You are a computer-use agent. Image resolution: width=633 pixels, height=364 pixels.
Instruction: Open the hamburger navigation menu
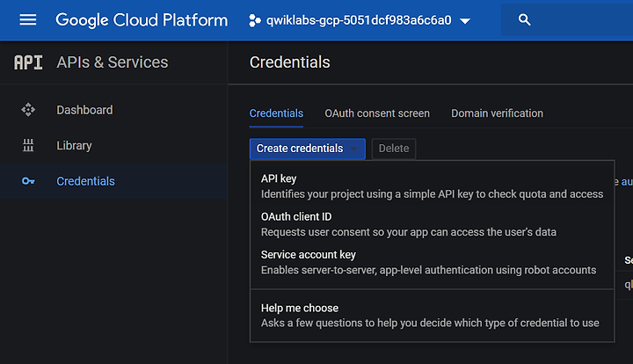pyautogui.click(x=28, y=19)
